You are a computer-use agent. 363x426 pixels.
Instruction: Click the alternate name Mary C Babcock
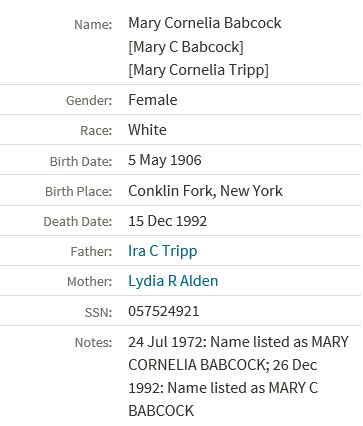[x=186, y=47]
